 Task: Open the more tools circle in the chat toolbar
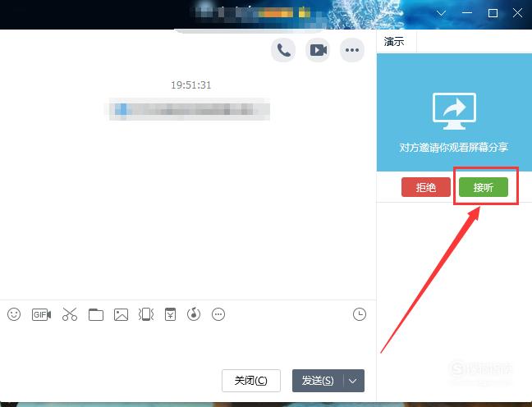coord(218,314)
